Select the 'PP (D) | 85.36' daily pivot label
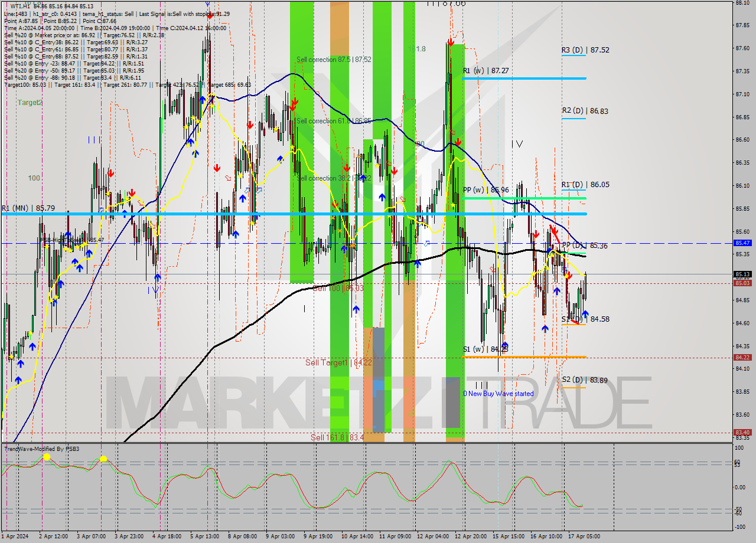This screenshot has height=543, width=756. pyautogui.click(x=584, y=246)
